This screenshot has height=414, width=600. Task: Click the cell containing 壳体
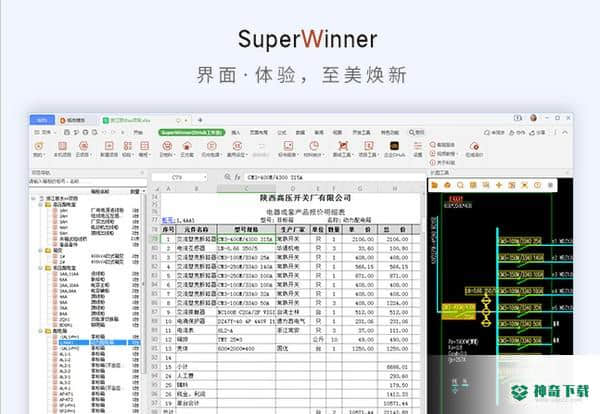coord(196,349)
